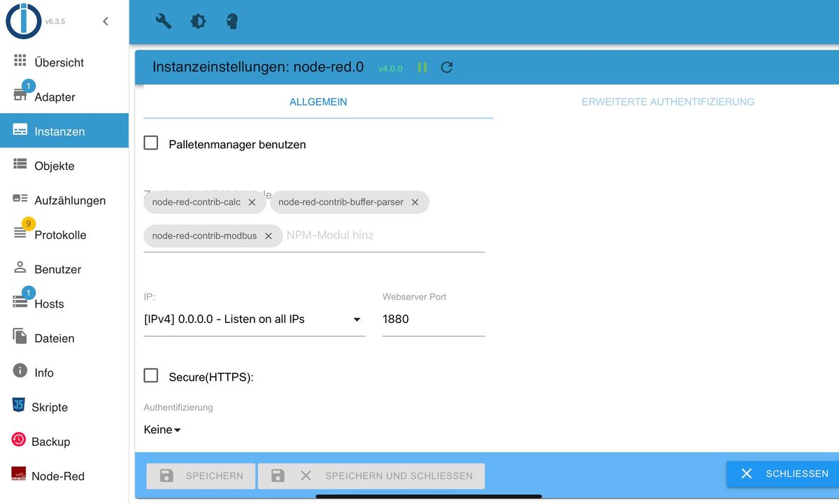
Task: Open Node-Red in the sidebar
Action: pyautogui.click(x=64, y=476)
